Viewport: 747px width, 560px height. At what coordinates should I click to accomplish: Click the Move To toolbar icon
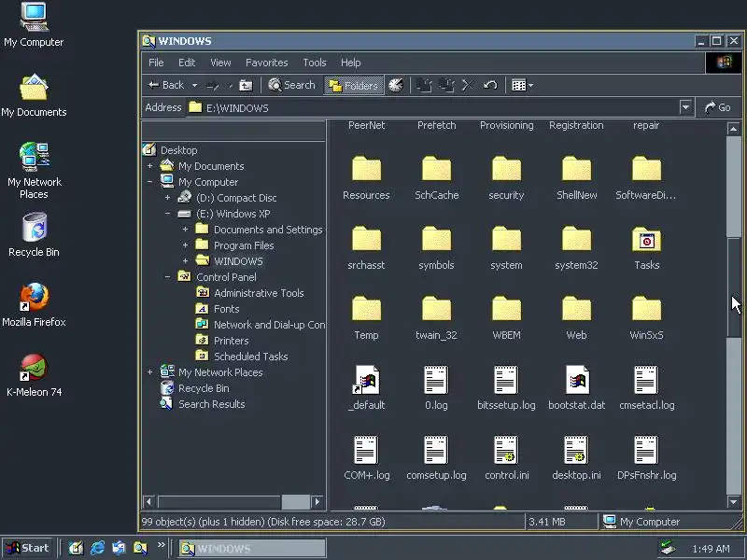424,85
